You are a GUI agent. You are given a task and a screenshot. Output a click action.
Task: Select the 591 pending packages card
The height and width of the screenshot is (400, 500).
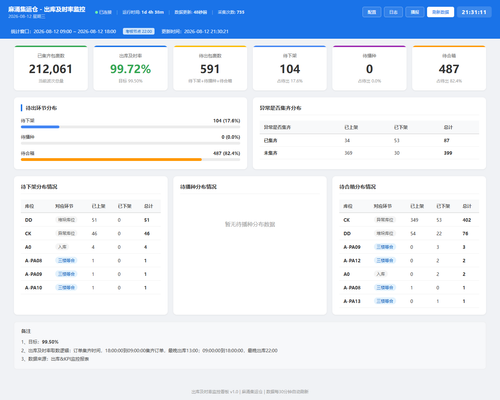pos(210,68)
